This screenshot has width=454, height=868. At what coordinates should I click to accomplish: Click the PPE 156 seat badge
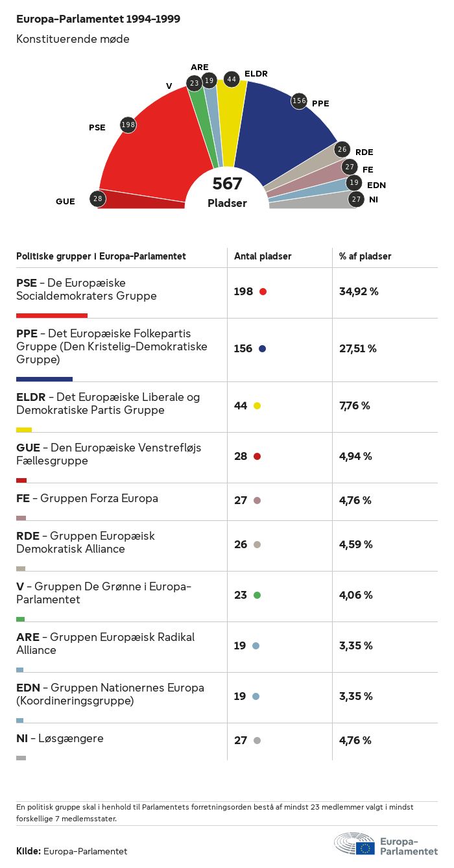(299, 101)
